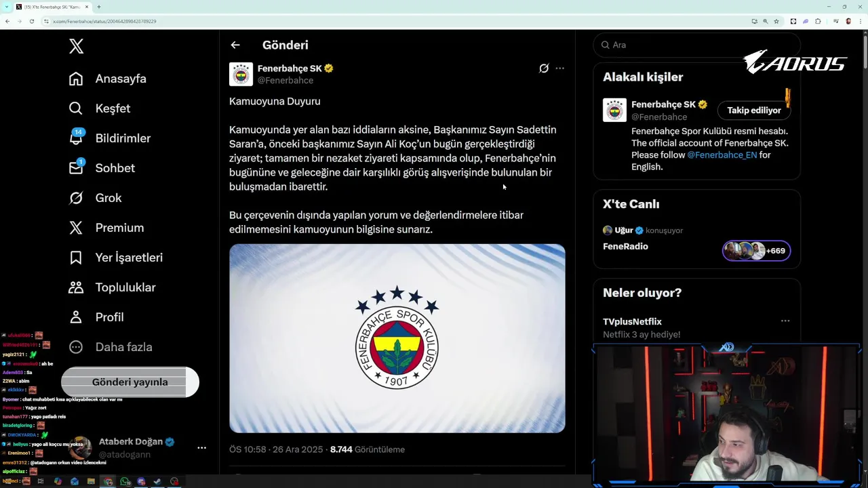Viewport: 868px width, 488px height.
Task: Click install app icon in address bar
Action: pos(755,21)
